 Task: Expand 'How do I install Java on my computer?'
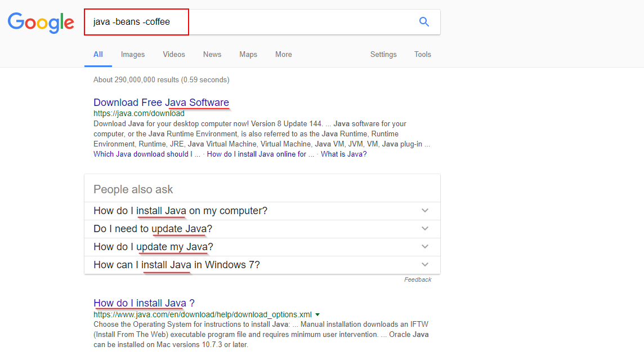262,211
